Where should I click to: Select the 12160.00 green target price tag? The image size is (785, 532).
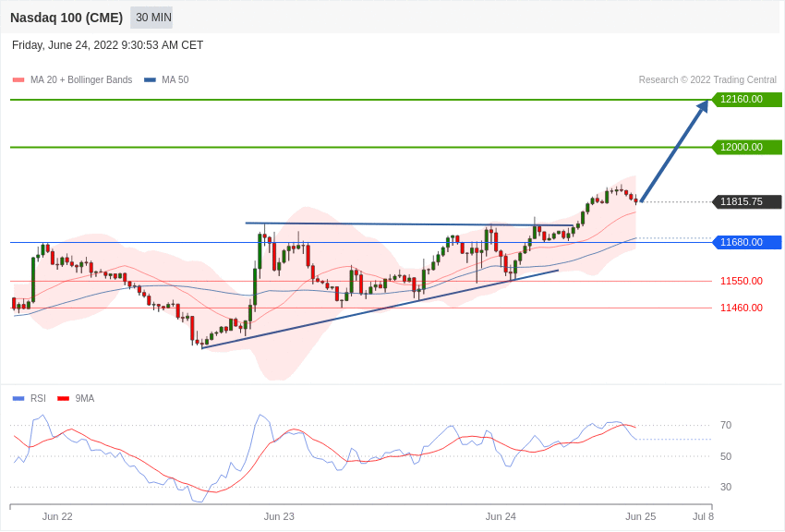[x=746, y=100]
